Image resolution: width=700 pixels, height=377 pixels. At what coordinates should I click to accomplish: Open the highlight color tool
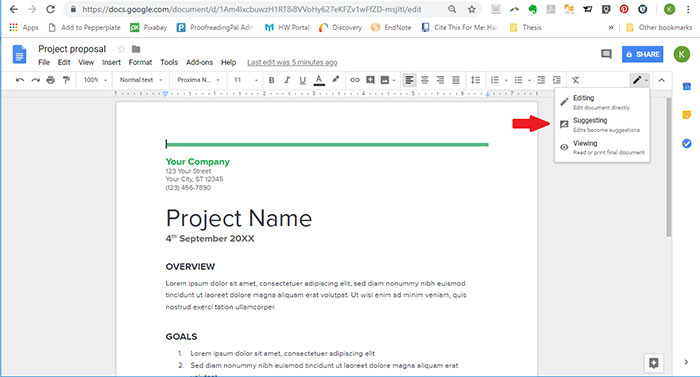(x=335, y=80)
